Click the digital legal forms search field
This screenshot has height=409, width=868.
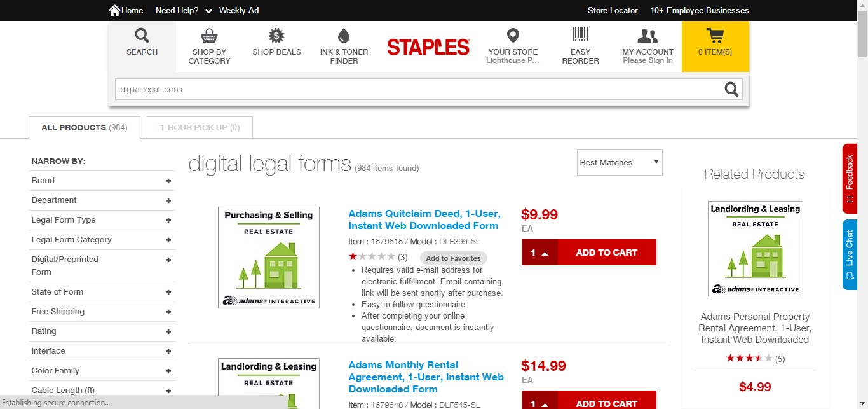point(413,90)
